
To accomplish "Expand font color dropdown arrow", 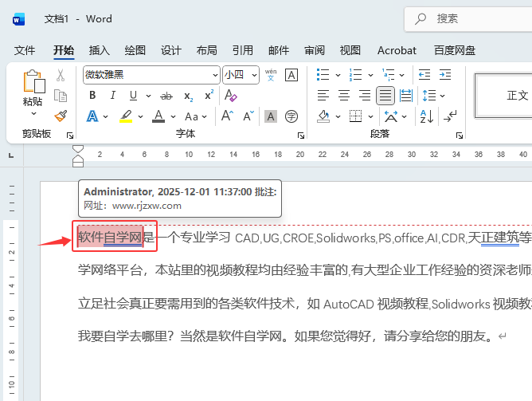I will (173, 117).
